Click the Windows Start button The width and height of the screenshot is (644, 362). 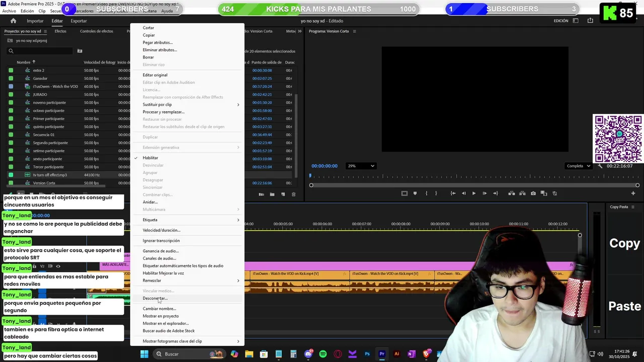point(144,354)
